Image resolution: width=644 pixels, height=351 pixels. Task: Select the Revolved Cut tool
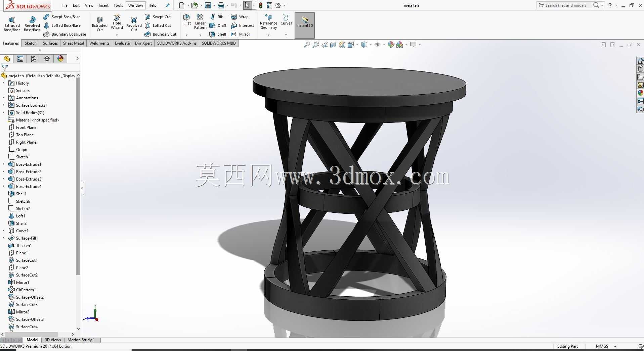(134, 24)
